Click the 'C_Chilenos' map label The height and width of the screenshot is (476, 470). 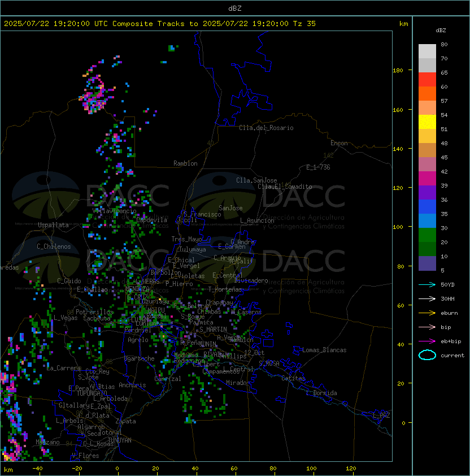pos(54,246)
